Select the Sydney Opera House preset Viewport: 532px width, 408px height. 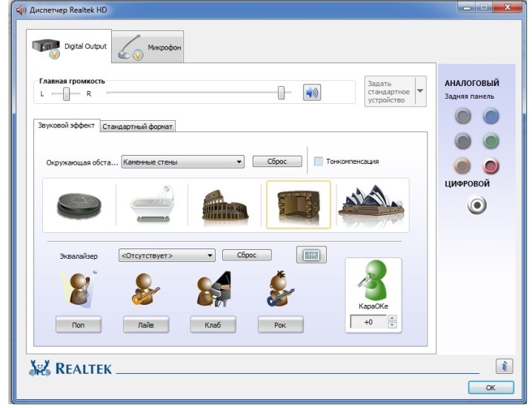click(372, 205)
